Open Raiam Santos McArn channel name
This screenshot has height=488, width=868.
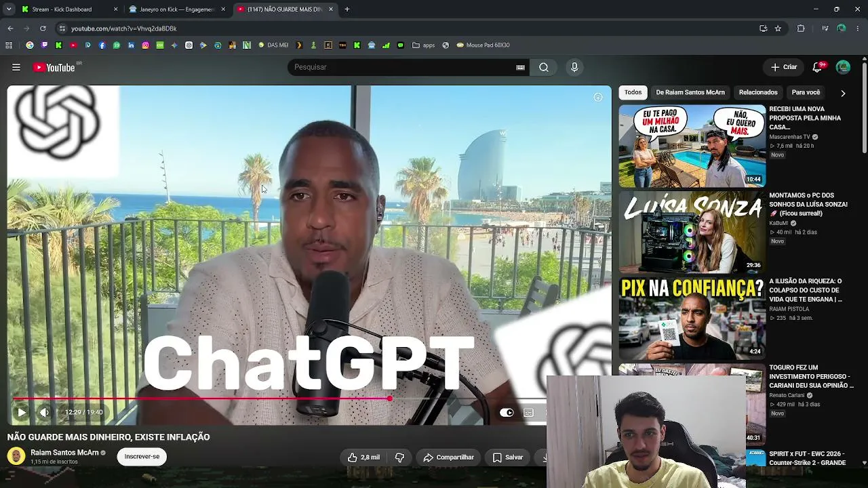64,453
